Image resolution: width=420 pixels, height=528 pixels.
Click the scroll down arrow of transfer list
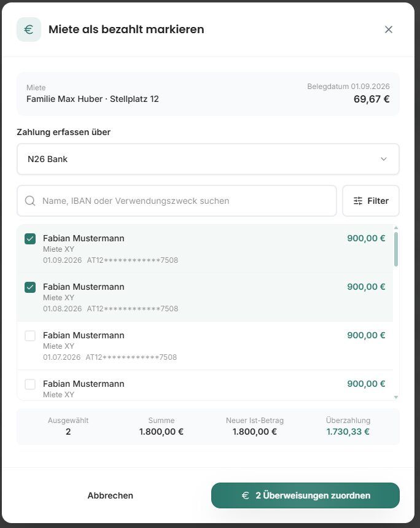coord(396,397)
